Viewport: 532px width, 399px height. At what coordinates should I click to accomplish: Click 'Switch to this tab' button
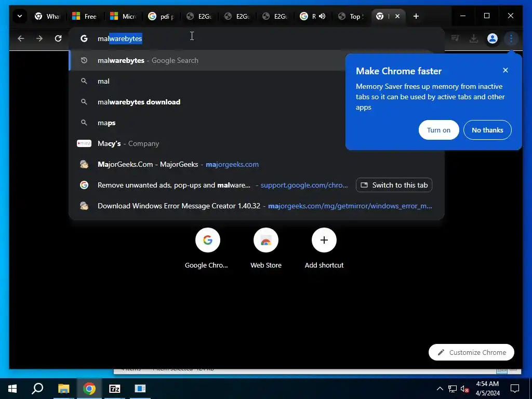(x=394, y=185)
